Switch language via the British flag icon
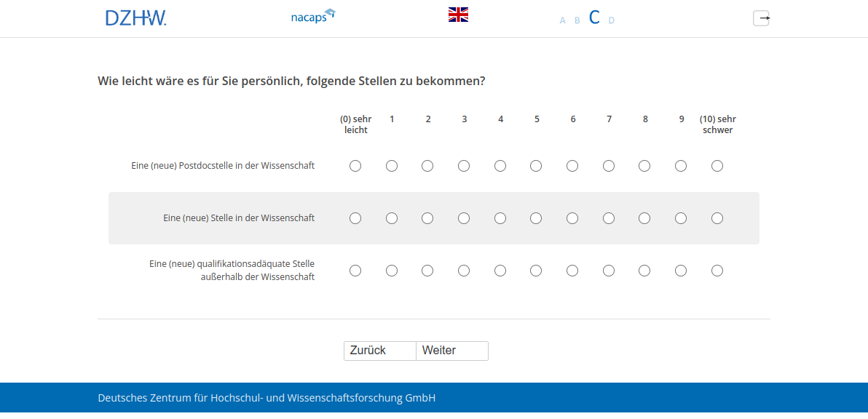The height and width of the screenshot is (419, 868). point(458,15)
